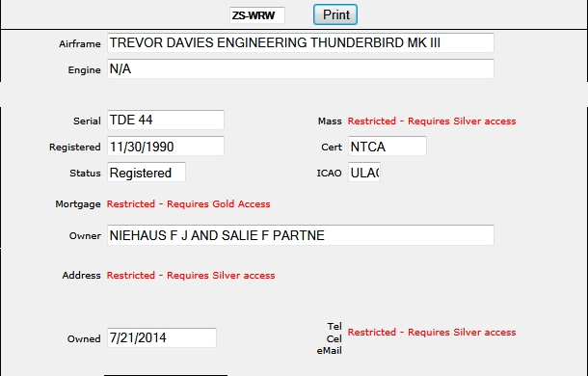
Task: Click the Mass restricted Silver access notice
Action: point(432,121)
